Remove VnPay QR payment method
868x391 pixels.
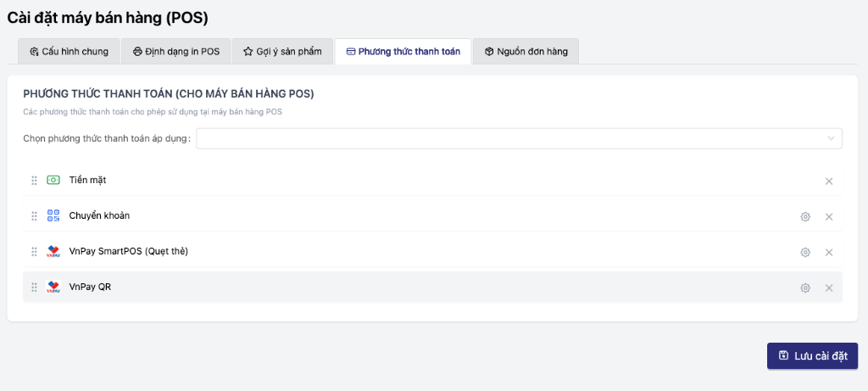point(829,288)
